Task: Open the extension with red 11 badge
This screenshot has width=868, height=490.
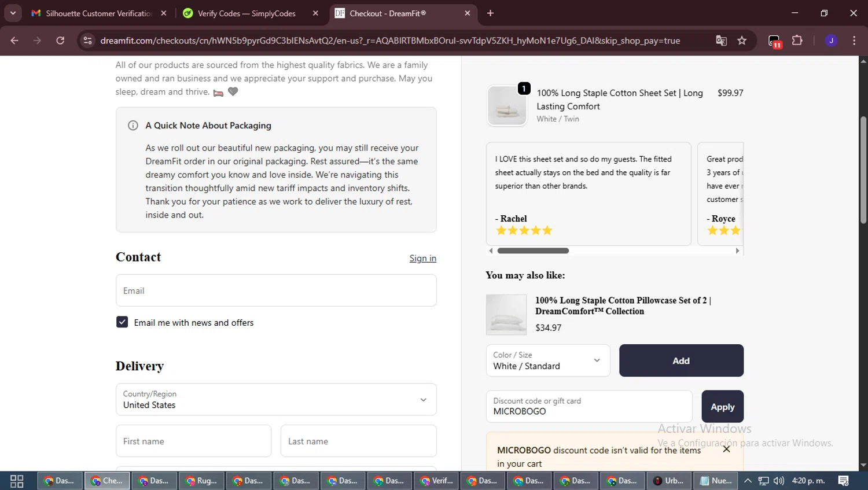Action: tap(775, 41)
